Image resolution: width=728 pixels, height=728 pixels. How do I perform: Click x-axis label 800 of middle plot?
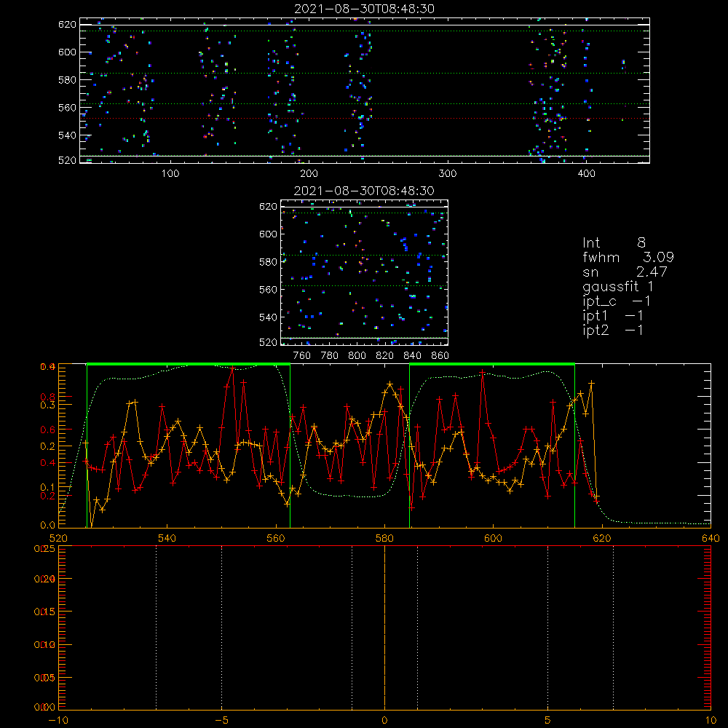pos(357,356)
